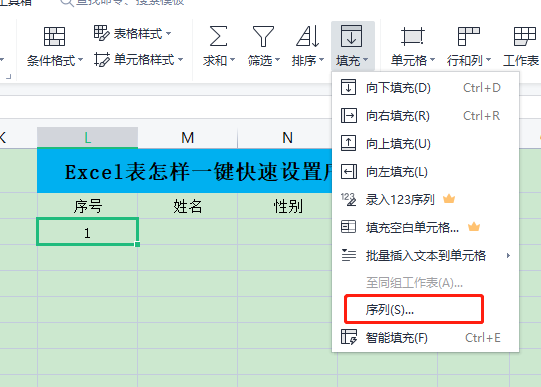Click the Fill (填充) toolbar icon

click(x=351, y=36)
